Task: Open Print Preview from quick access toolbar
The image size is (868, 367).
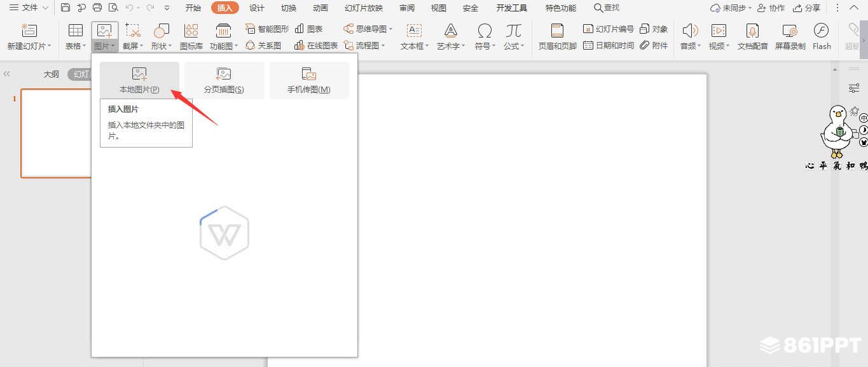Action: click(x=113, y=8)
